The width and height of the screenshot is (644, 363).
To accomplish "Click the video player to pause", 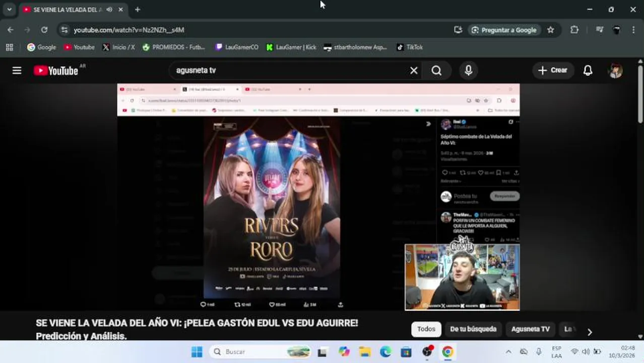I will [x=318, y=197].
